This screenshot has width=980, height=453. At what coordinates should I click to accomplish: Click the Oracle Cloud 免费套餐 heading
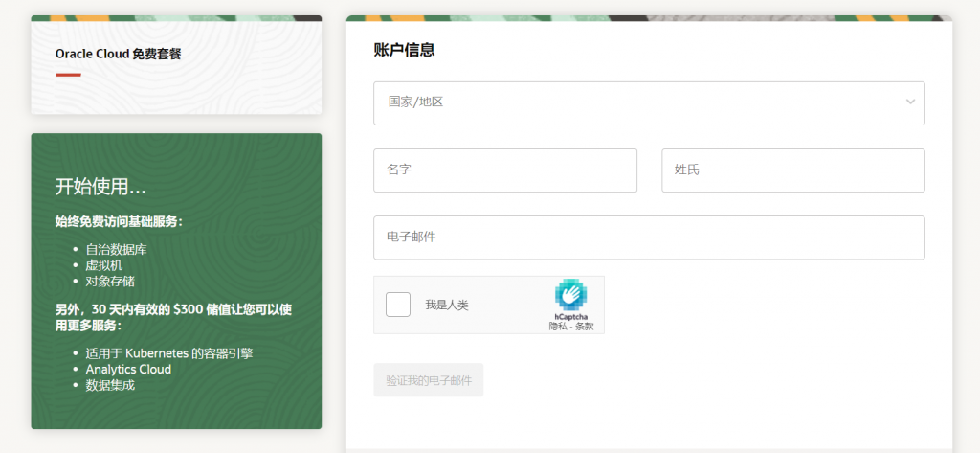coord(118,55)
